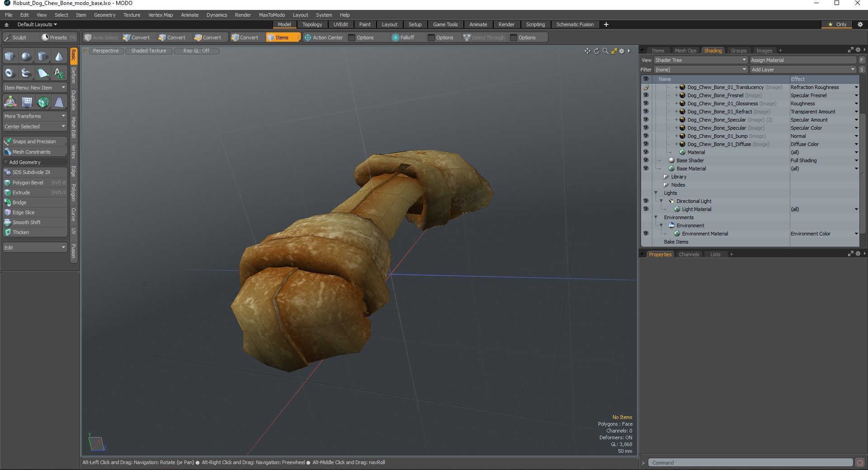The width and height of the screenshot is (868, 470).
Task: Open Effect dropdown for Dog_Chew_Bone_01_Diffuse
Action: 856,144
